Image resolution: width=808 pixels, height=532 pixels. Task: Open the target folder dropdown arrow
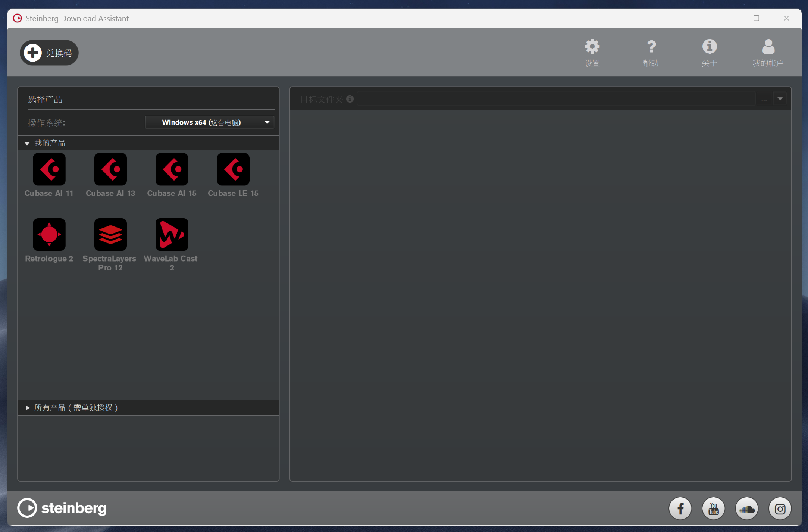tap(780, 99)
